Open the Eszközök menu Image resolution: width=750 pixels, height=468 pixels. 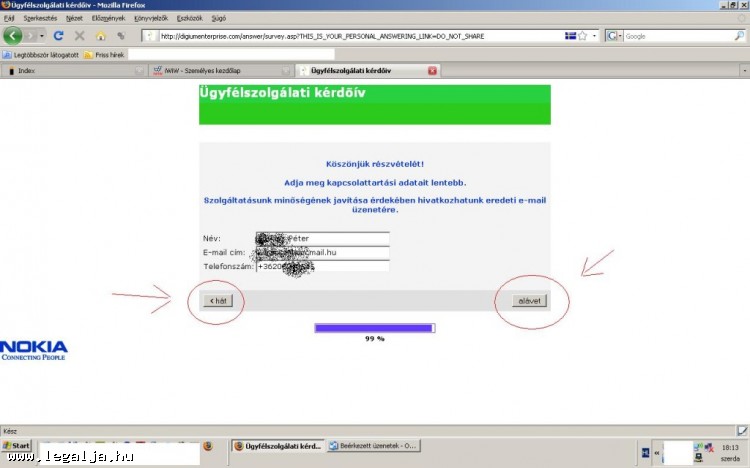click(x=188, y=18)
